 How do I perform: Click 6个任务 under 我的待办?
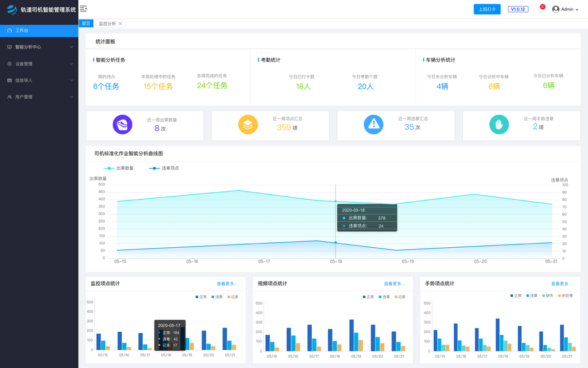tap(106, 86)
